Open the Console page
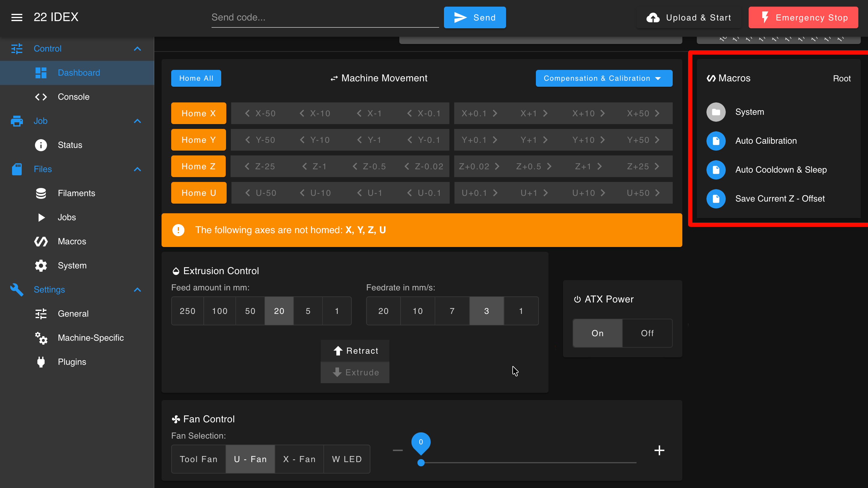Viewport: 868px width, 488px height. coord(77,97)
